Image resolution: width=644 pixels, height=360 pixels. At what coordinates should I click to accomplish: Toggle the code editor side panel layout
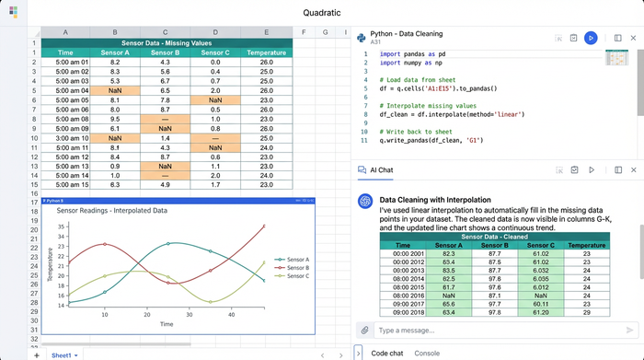(x=617, y=38)
